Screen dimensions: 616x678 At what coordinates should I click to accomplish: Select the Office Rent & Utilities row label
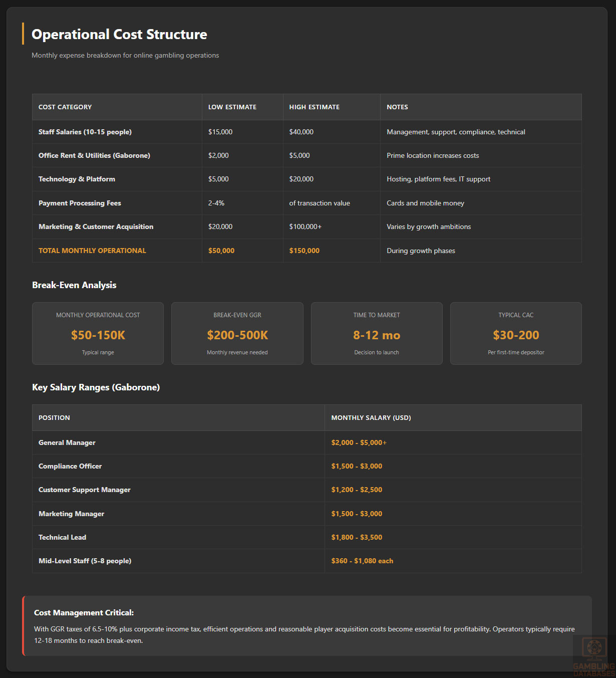click(x=94, y=155)
